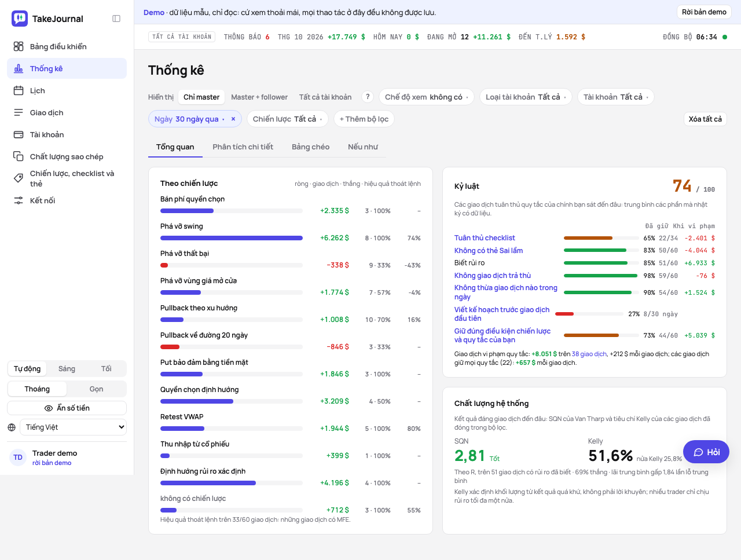741x560 pixels.
Task: Open Ngày 30 ngày qua dropdown
Action: coord(189,119)
